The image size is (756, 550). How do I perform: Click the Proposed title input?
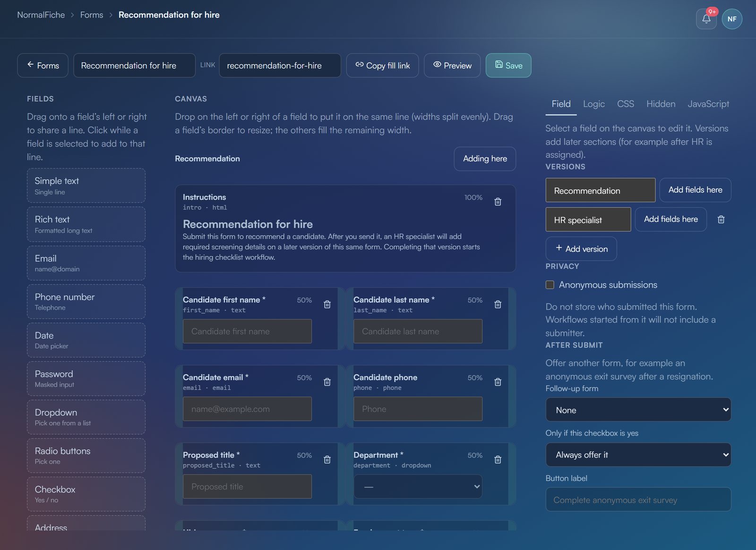pyautogui.click(x=247, y=486)
